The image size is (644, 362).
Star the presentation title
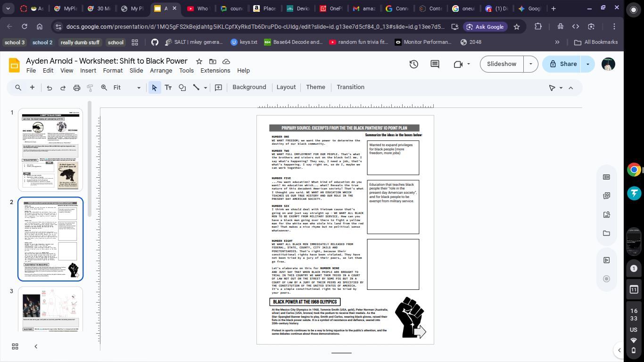[199, 61]
